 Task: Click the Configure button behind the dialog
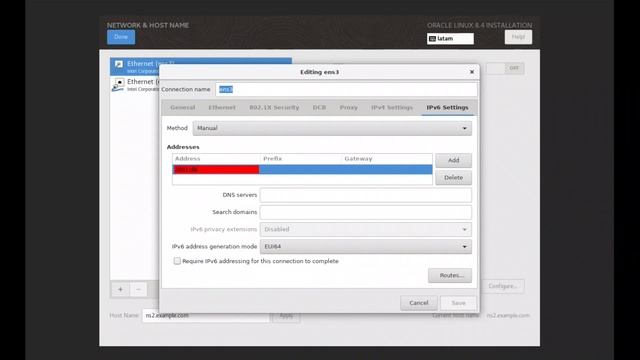(x=502, y=286)
